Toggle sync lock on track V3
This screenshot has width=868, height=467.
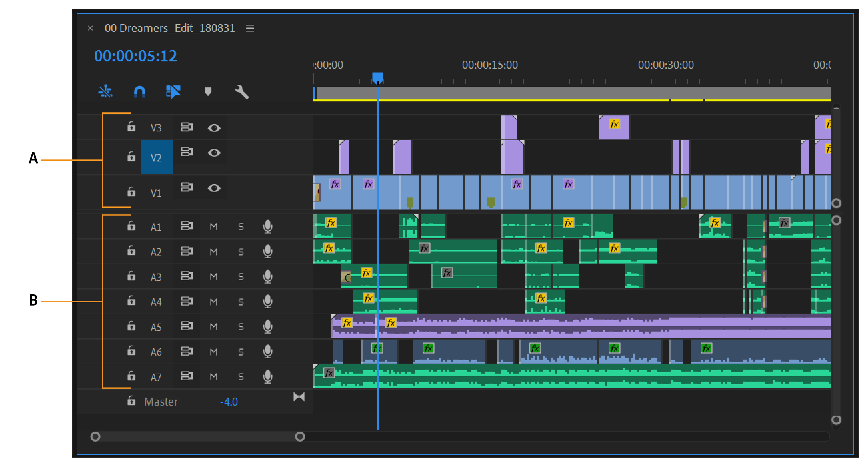[187, 127]
